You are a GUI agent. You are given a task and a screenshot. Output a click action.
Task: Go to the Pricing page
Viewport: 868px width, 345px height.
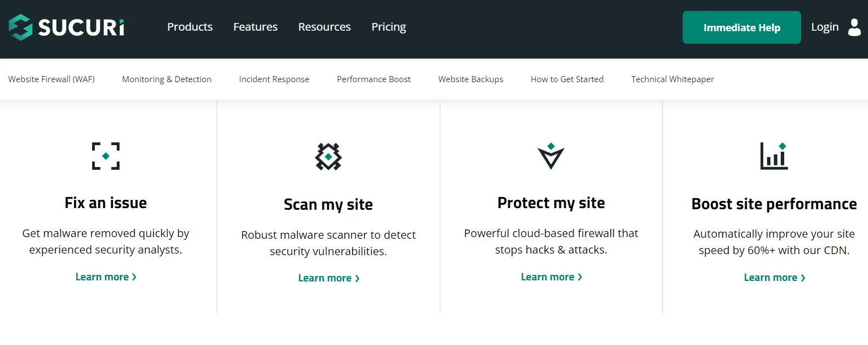point(389,27)
